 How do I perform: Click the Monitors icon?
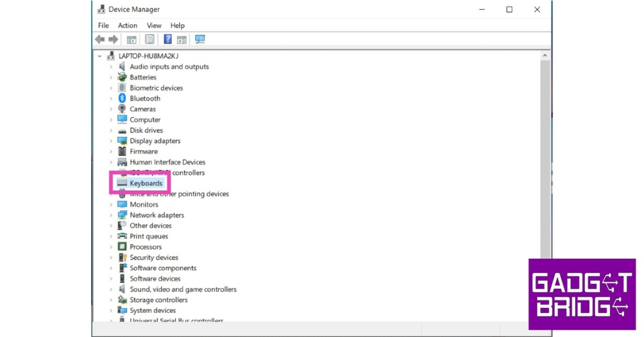122,204
